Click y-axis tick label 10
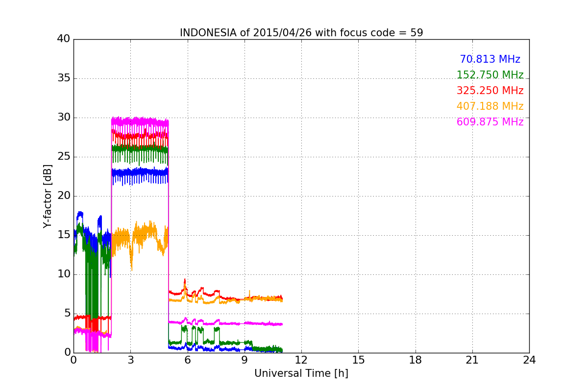 tap(64, 274)
